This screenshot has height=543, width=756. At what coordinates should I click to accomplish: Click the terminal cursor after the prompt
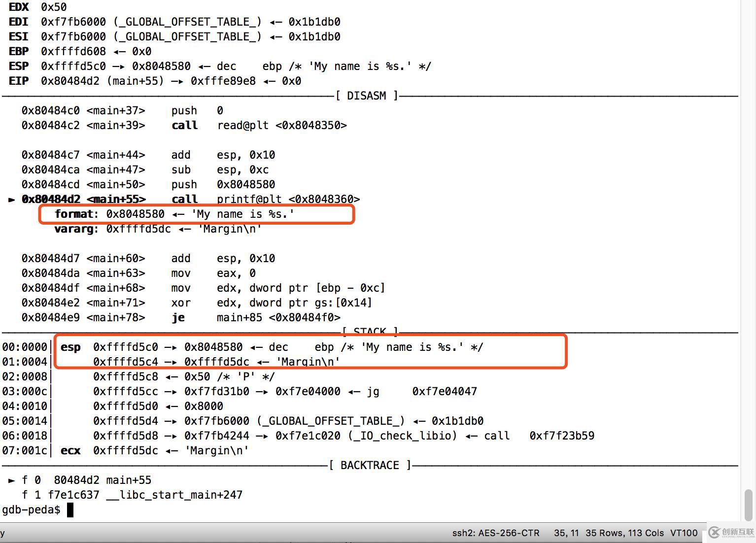pyautogui.click(x=70, y=509)
